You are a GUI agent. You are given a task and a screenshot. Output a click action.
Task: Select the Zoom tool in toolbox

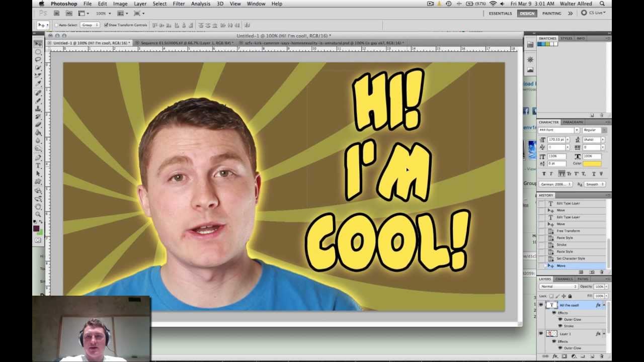(38, 215)
